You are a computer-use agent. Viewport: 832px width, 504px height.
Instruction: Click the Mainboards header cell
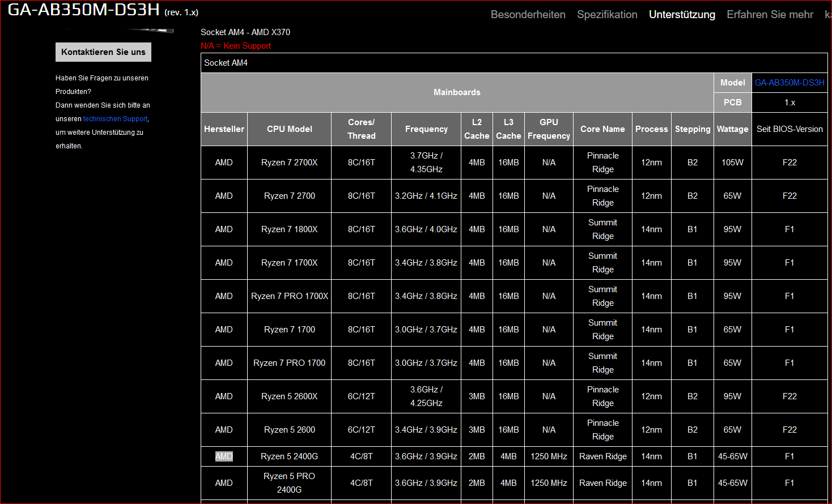coord(457,92)
